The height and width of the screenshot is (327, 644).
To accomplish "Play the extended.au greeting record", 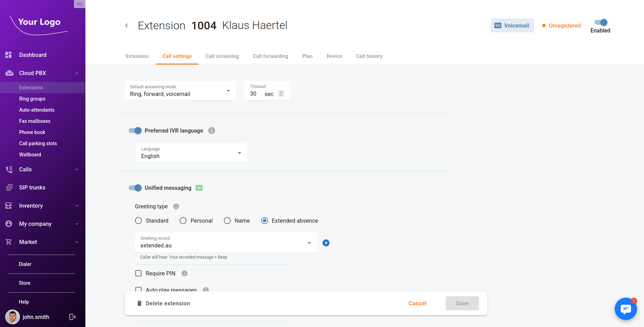I will (326, 243).
